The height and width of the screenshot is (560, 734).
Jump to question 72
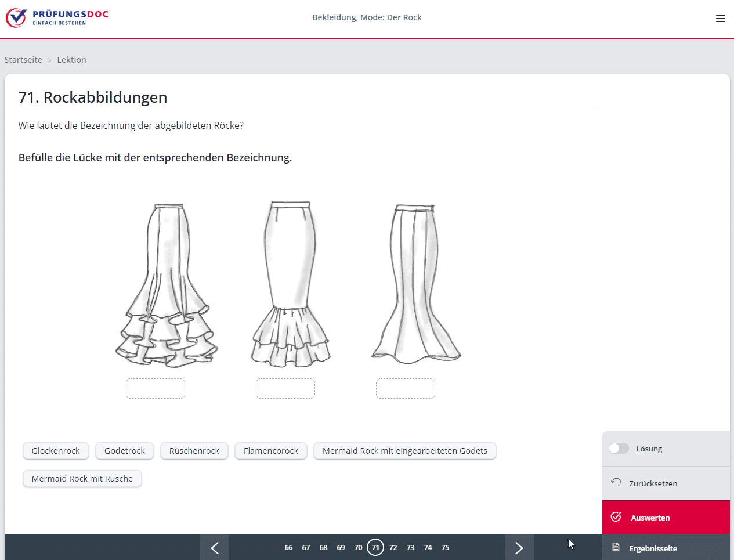tap(393, 548)
